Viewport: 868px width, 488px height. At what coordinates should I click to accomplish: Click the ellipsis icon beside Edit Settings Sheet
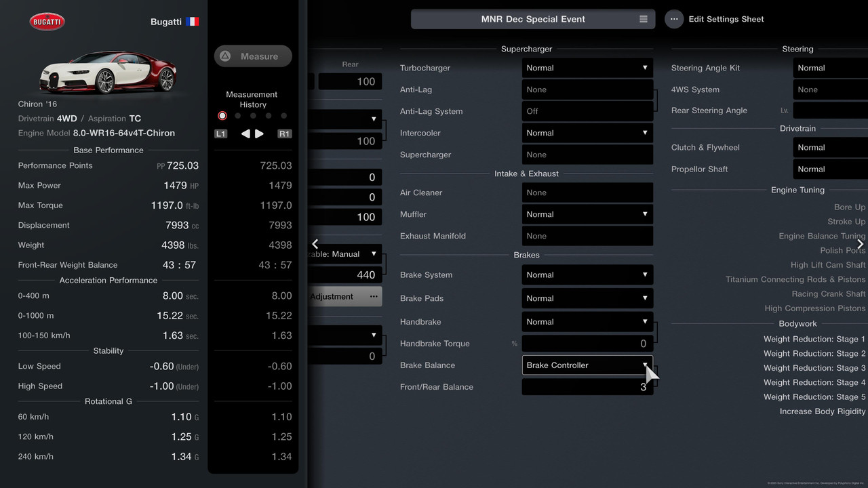click(x=673, y=19)
